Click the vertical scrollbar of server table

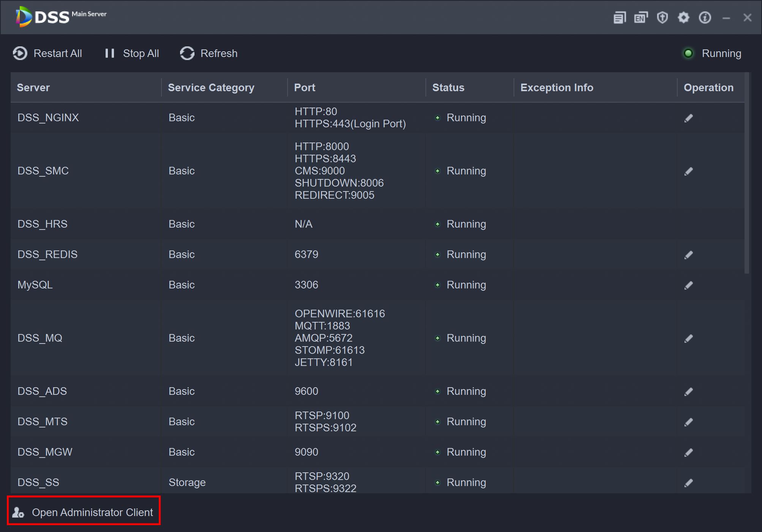pyautogui.click(x=746, y=173)
